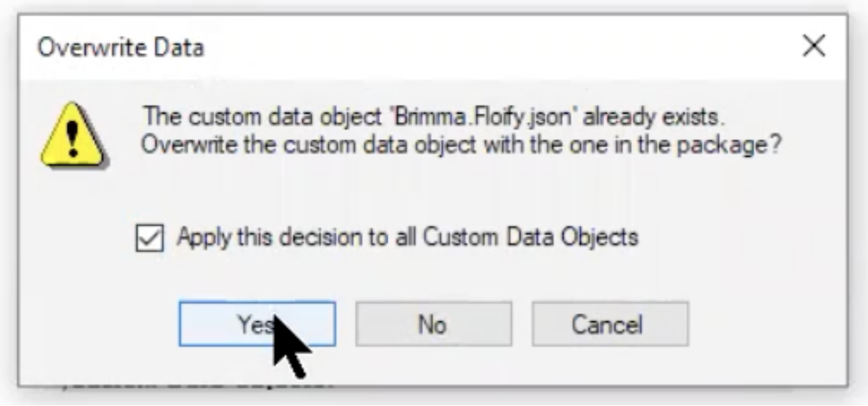Click the words 'Custom Data Objects' beside checkbox
This screenshot has height=406, width=868.
pyautogui.click(x=530, y=237)
